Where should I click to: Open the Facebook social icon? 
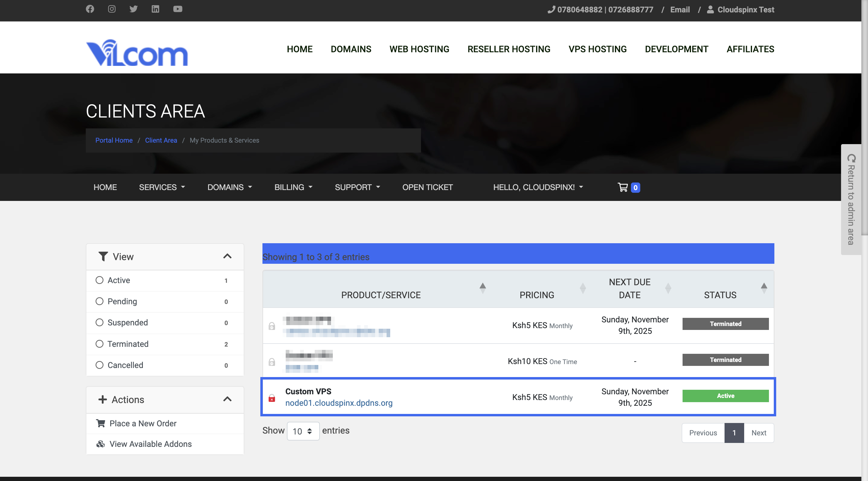click(90, 9)
